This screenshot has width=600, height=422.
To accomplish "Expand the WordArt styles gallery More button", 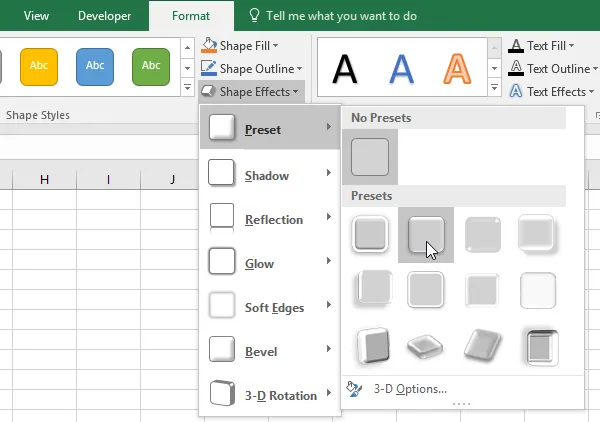I will coord(494,87).
